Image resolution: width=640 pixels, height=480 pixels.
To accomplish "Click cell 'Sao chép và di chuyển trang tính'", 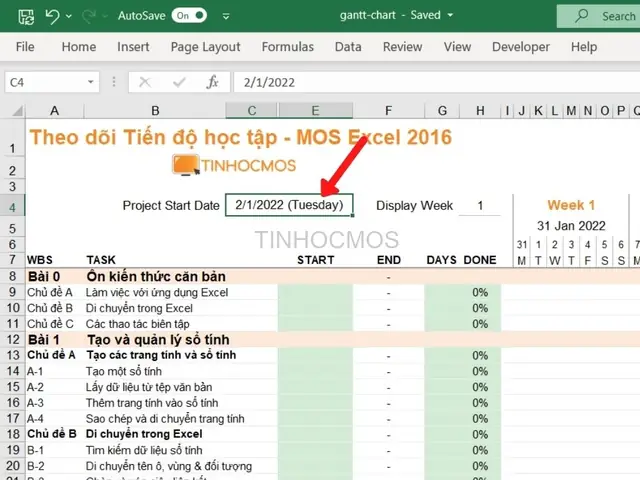I will [x=165, y=419].
